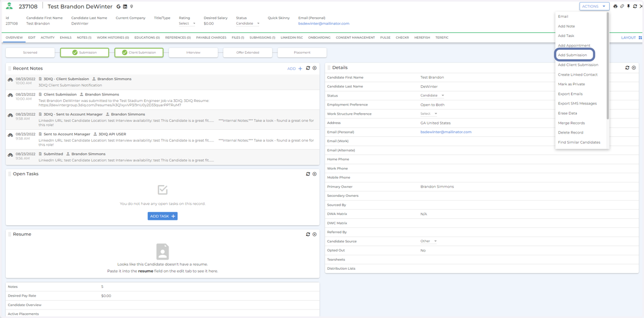The height and width of the screenshot is (318, 644).
Task: Click the Actions menu scrollbar
Action: (x=608, y=65)
